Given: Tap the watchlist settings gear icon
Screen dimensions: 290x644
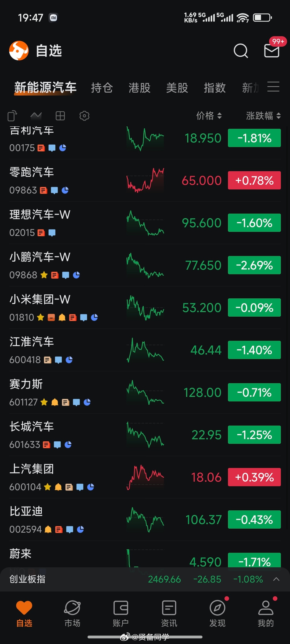Looking at the screenshot, I should [84, 116].
